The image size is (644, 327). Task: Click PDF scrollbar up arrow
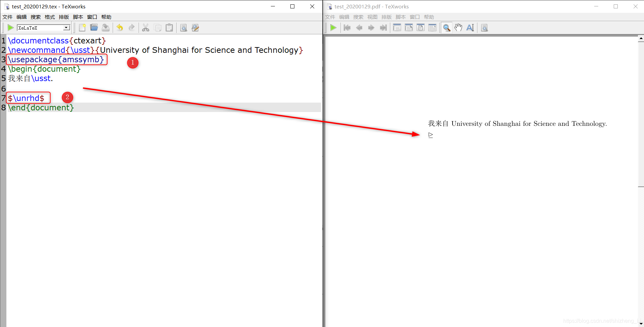point(641,39)
